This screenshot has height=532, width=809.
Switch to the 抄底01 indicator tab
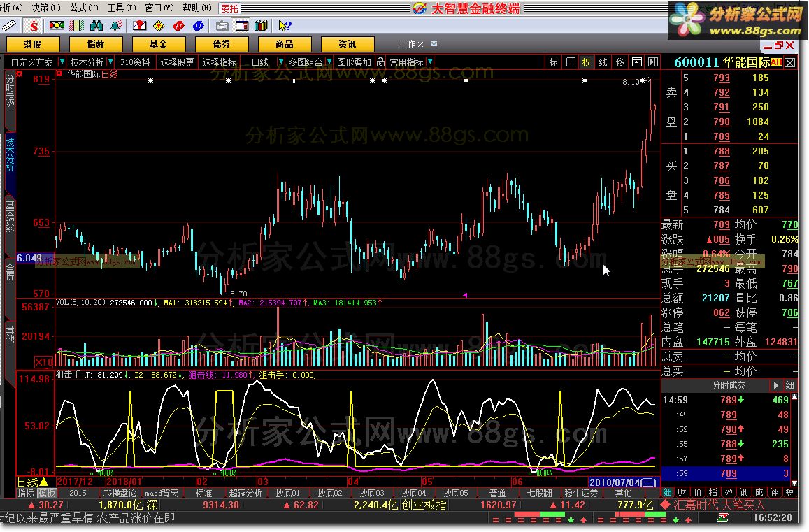(287, 493)
